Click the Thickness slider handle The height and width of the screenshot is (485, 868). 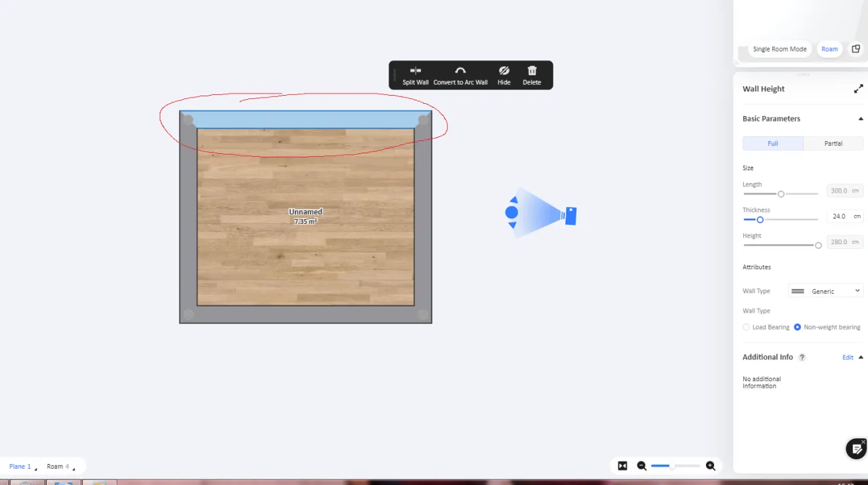760,220
